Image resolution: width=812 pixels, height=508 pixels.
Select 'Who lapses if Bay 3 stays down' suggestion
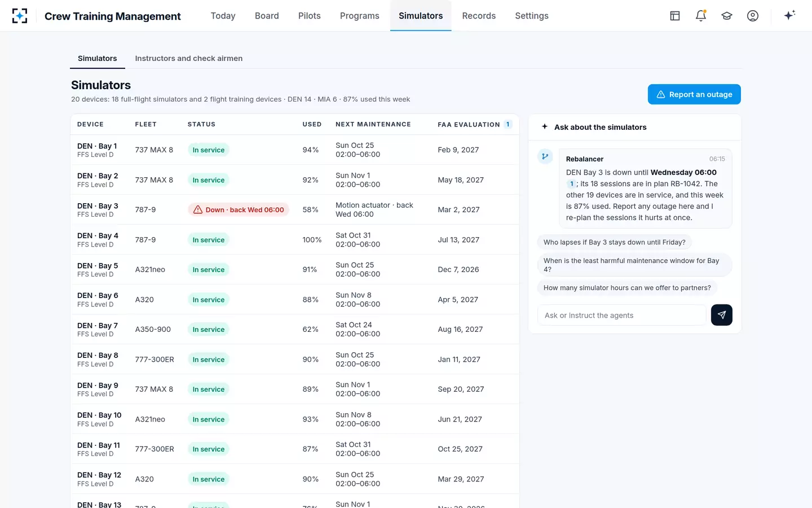(615, 242)
